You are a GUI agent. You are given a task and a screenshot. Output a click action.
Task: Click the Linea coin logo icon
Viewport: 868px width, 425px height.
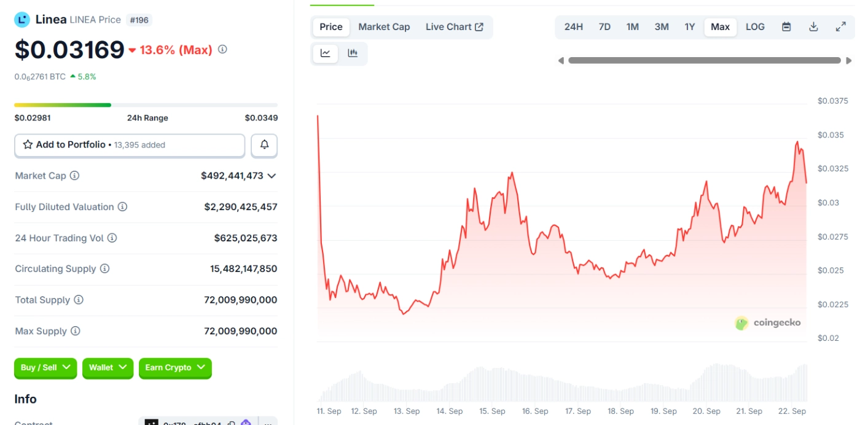tap(22, 20)
